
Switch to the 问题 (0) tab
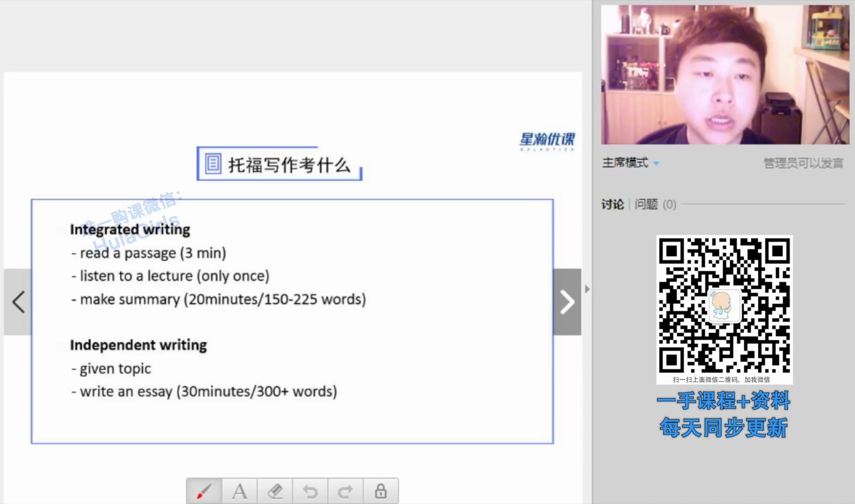click(655, 204)
